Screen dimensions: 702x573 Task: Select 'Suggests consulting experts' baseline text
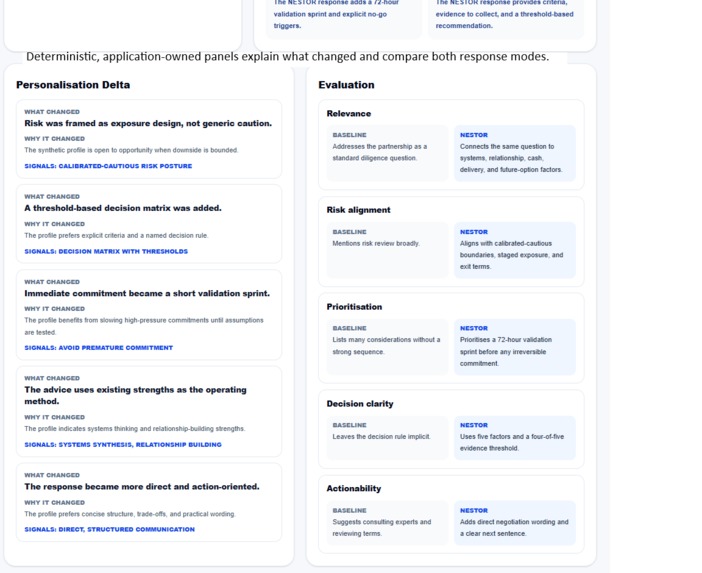pos(381,528)
